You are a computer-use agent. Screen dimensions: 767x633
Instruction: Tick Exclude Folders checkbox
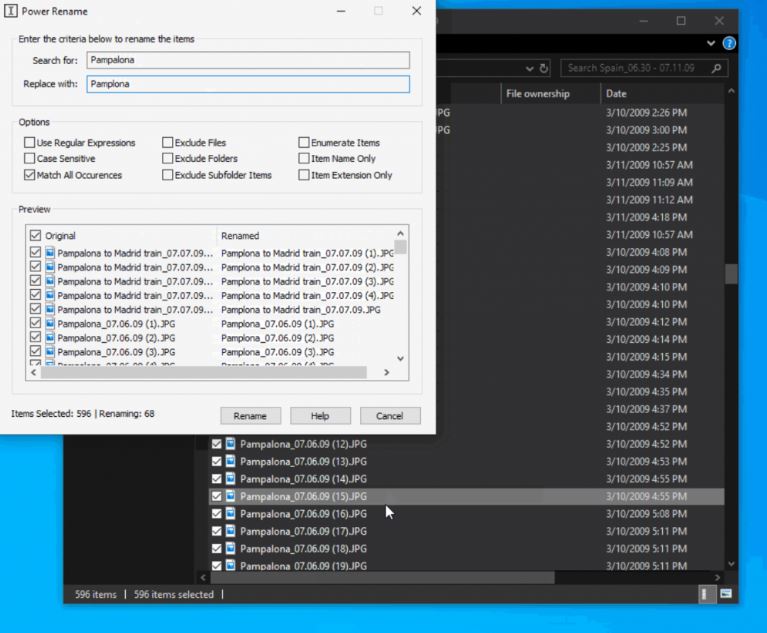tap(168, 158)
